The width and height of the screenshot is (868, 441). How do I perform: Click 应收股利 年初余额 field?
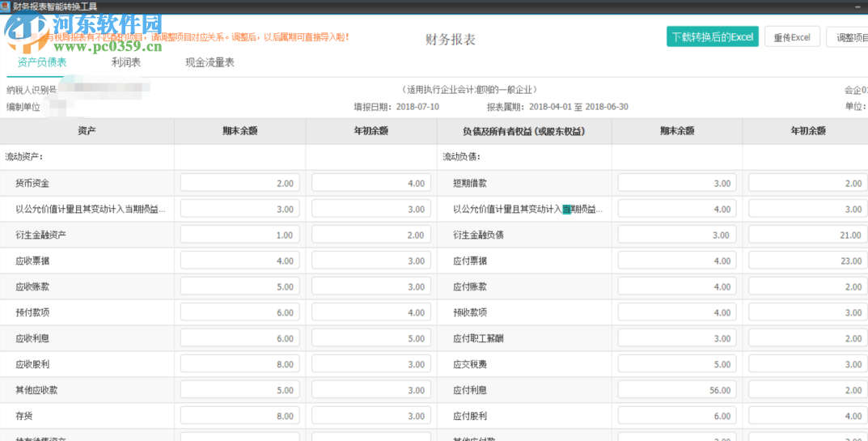[x=370, y=364]
